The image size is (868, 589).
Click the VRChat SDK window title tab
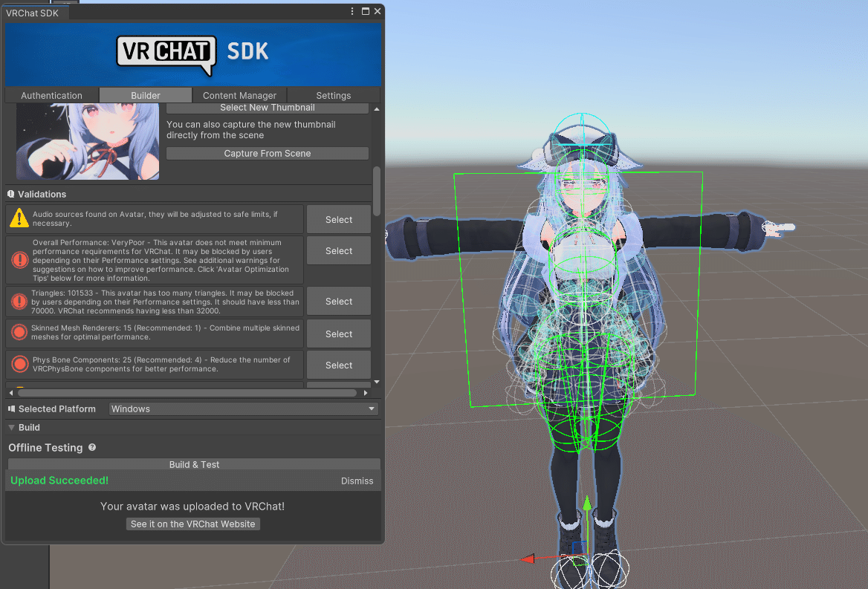pos(33,13)
